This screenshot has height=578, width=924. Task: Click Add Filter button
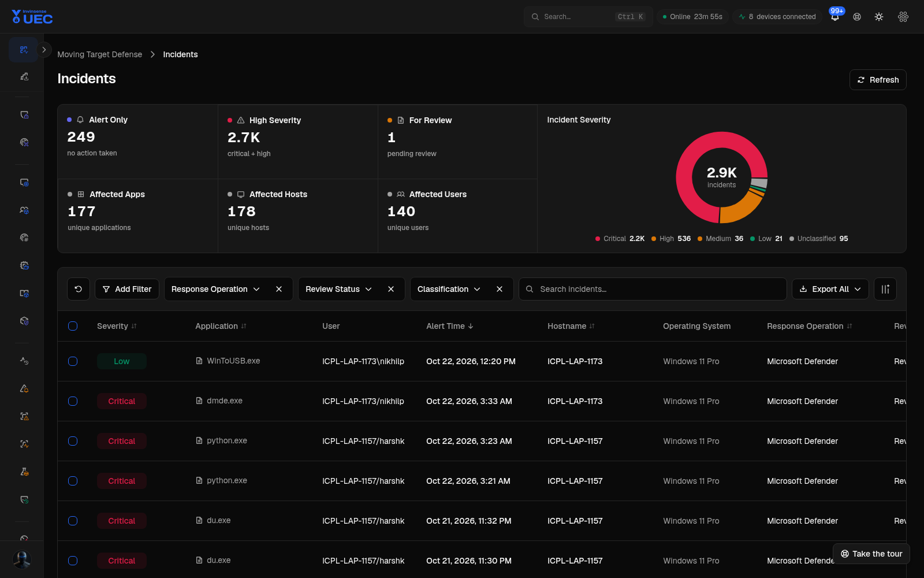point(127,289)
